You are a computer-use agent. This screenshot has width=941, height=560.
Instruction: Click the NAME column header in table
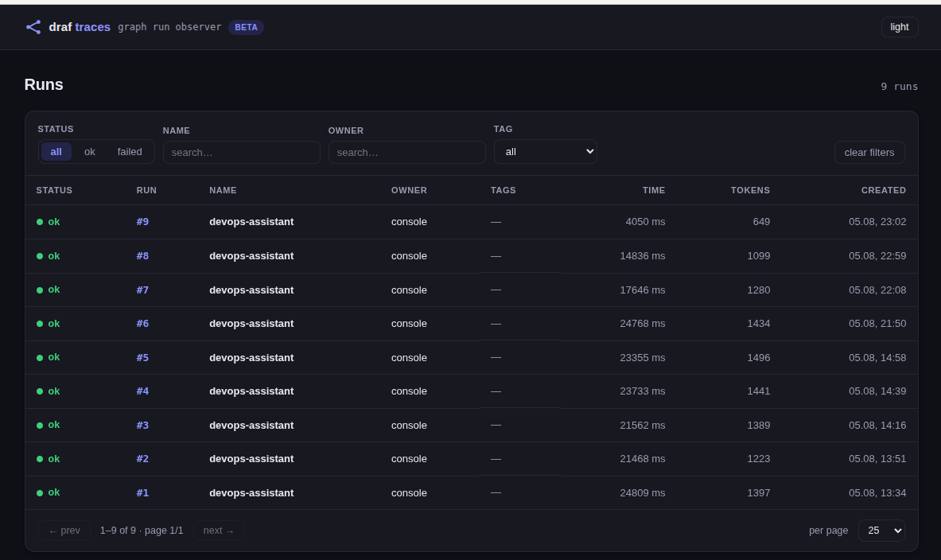click(223, 190)
